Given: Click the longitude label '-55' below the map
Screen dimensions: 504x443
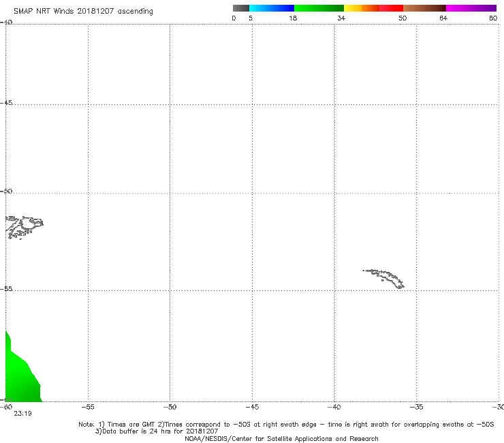Looking at the screenshot, I should coord(88,407).
